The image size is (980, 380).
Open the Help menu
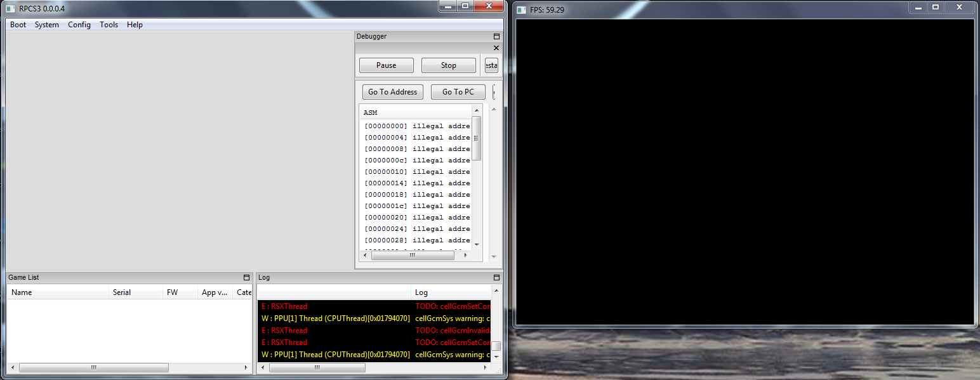[x=135, y=25]
